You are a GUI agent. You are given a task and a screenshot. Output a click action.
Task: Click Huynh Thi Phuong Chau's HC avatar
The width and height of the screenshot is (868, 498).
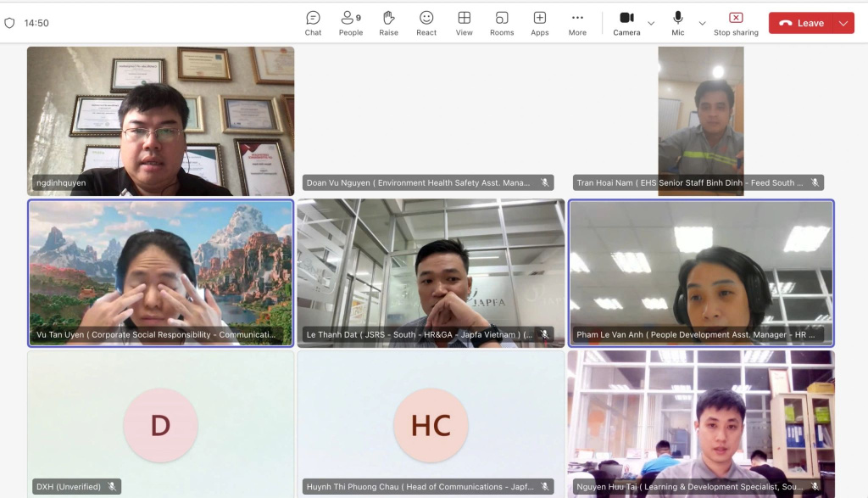coord(431,425)
